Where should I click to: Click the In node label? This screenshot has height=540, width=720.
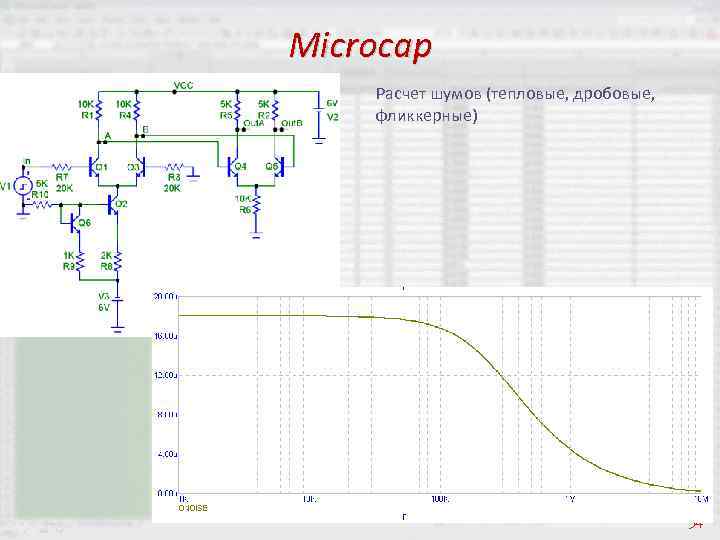point(27,161)
